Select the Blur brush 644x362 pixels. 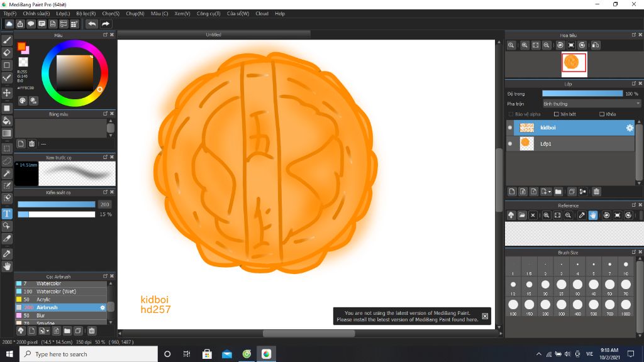coord(61,315)
